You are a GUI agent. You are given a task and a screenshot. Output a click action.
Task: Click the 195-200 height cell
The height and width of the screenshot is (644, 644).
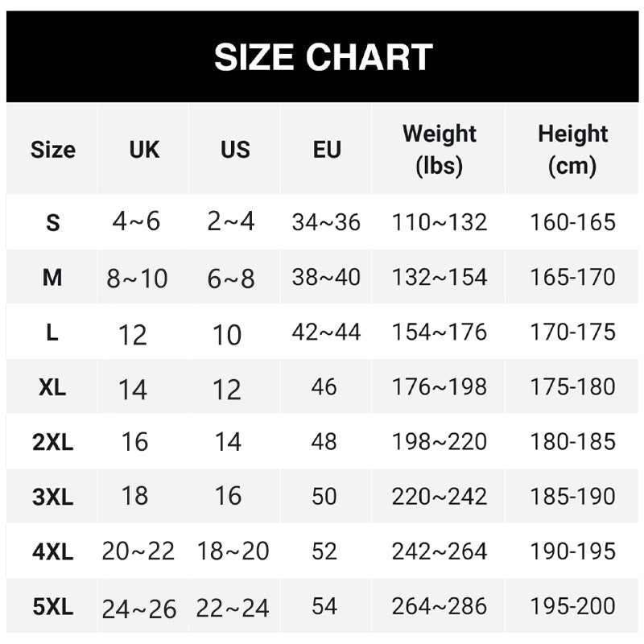572,606
